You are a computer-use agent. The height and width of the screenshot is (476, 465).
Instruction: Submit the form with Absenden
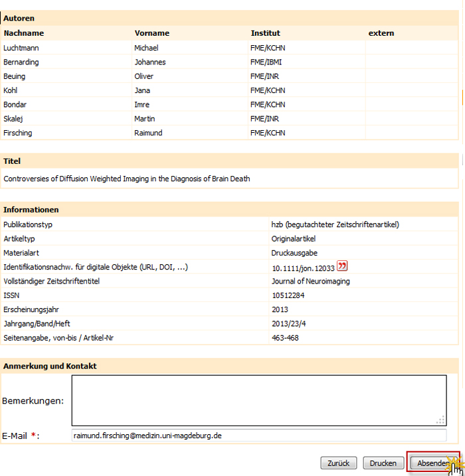click(432, 463)
